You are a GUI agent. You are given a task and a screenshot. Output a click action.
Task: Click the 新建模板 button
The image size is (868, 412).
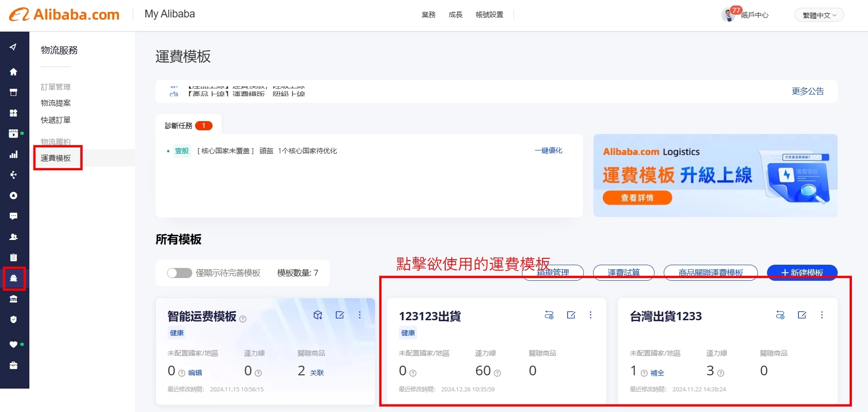[x=802, y=273]
